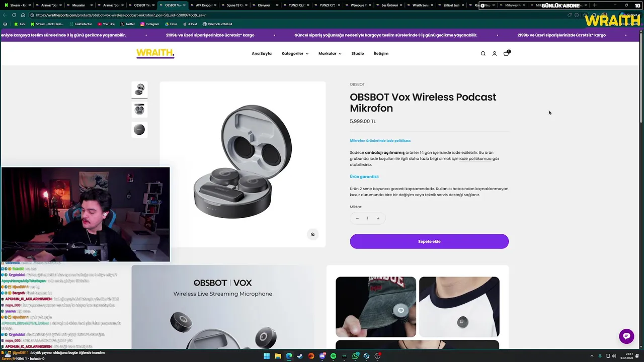Image resolution: width=644 pixels, height=362 pixels.
Task: Open the iade politikamıza link
Action: tap(475, 159)
